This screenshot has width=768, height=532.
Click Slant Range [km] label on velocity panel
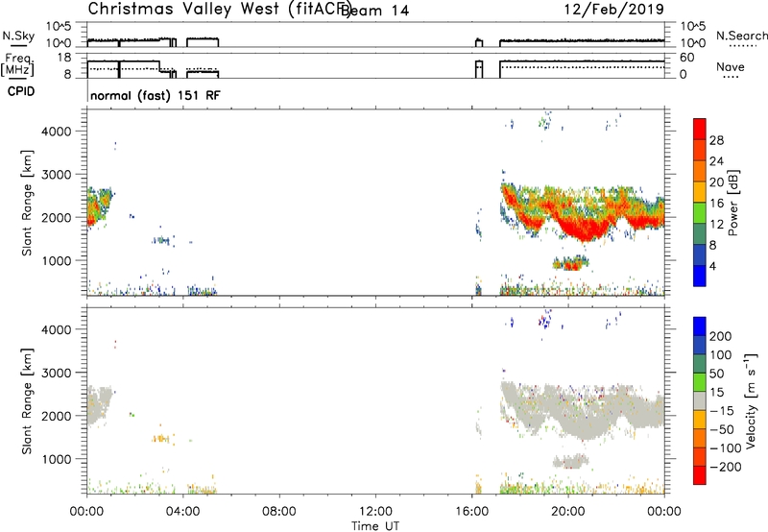(x=27, y=401)
